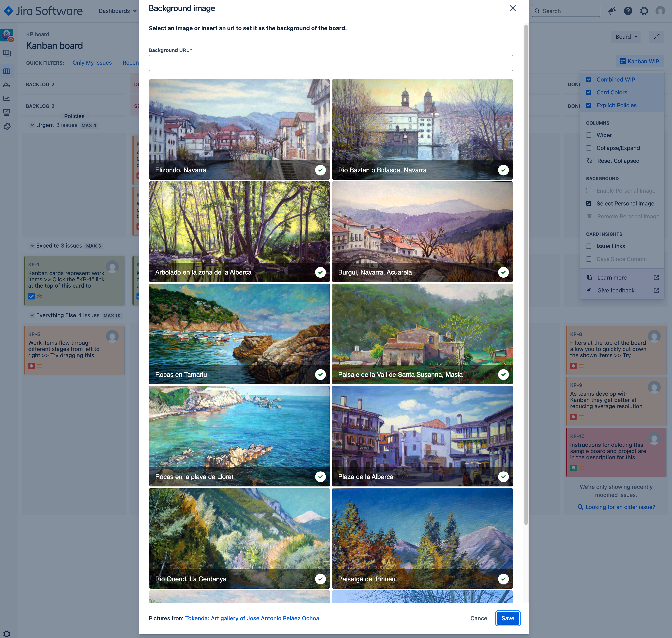
Task: Click check icon on Rio Querol image
Action: 320,579
